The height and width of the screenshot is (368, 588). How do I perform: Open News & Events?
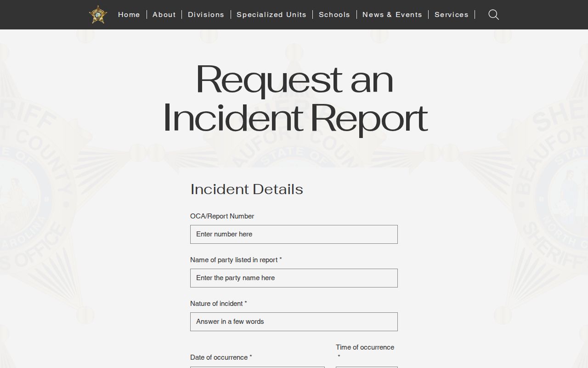coord(392,15)
